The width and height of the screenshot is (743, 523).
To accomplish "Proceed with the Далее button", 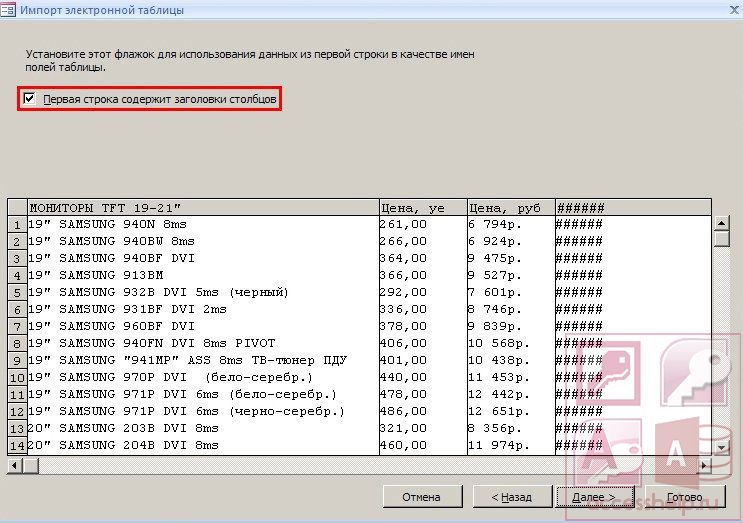I will 595,497.
